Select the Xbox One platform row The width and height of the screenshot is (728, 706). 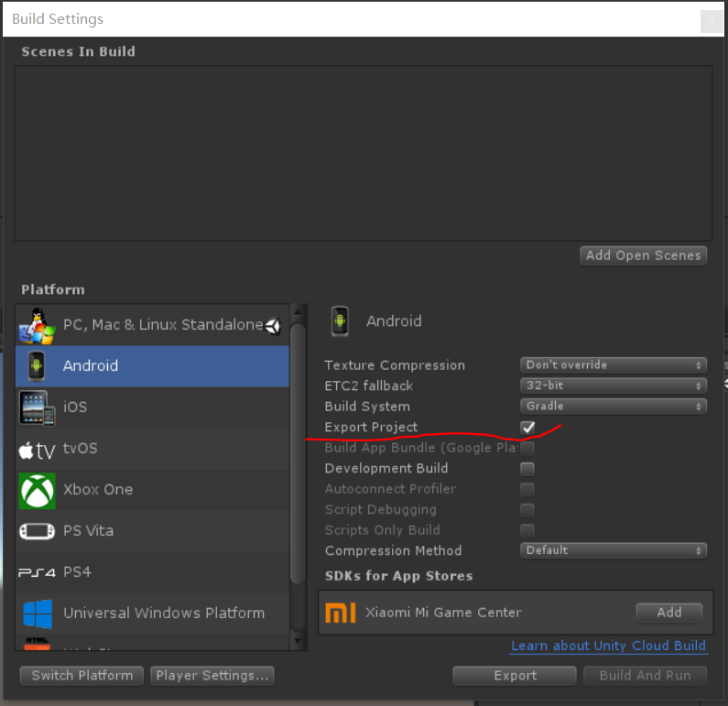152,490
